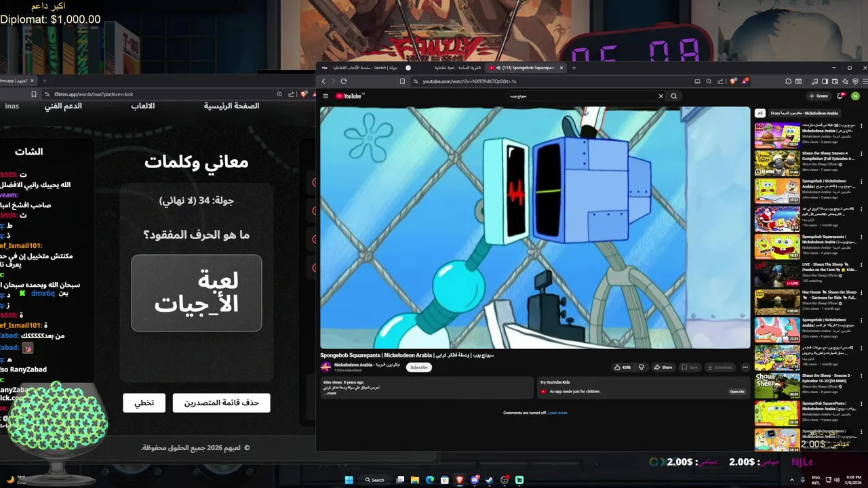Open Shaun the Sheep Season 3 video
868x488 pixels.
[x=777, y=385]
